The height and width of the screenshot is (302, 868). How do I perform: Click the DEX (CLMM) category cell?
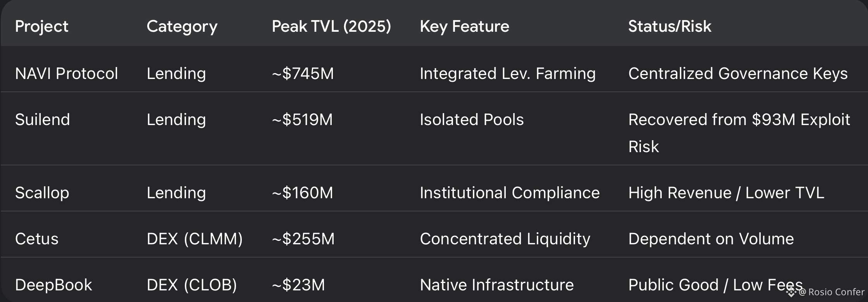[195, 239]
